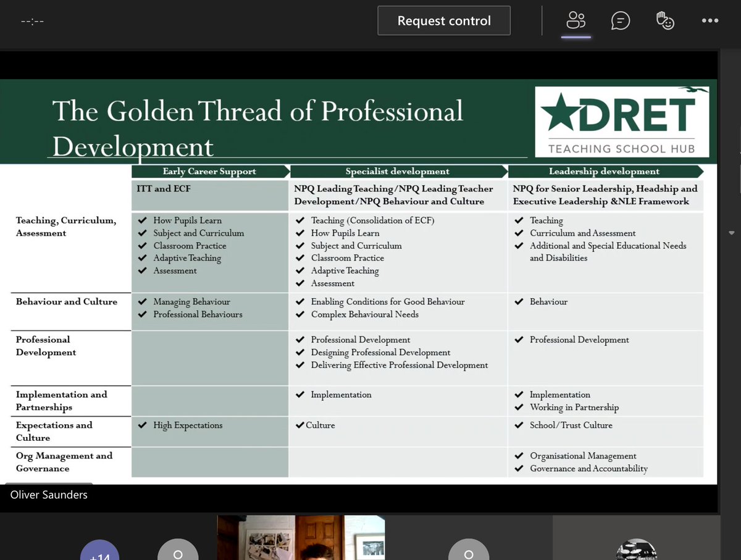The height and width of the screenshot is (560, 741).
Task: Click 'Teaching, Curriculum, Assessment' row label
Action: (x=66, y=227)
